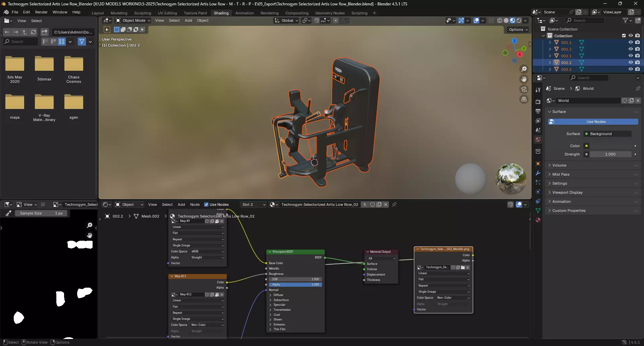Open the Modifiers wrench properties tab
644x346 pixels.
click(x=538, y=173)
